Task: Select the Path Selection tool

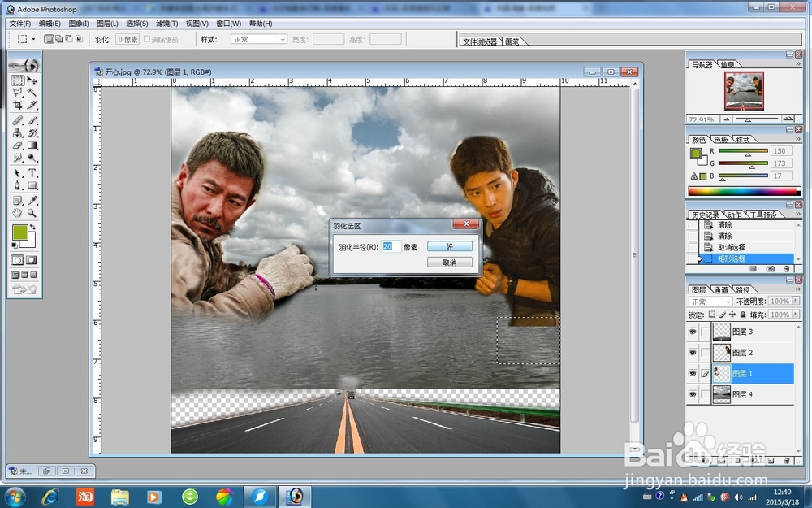Action: 18,172
